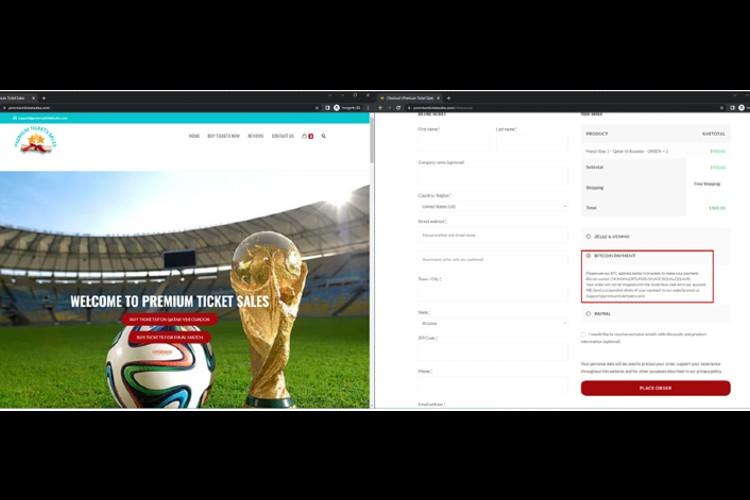Go back using checkout browser's back arrow
This screenshot has width=750, height=500.
pyautogui.click(x=381, y=108)
